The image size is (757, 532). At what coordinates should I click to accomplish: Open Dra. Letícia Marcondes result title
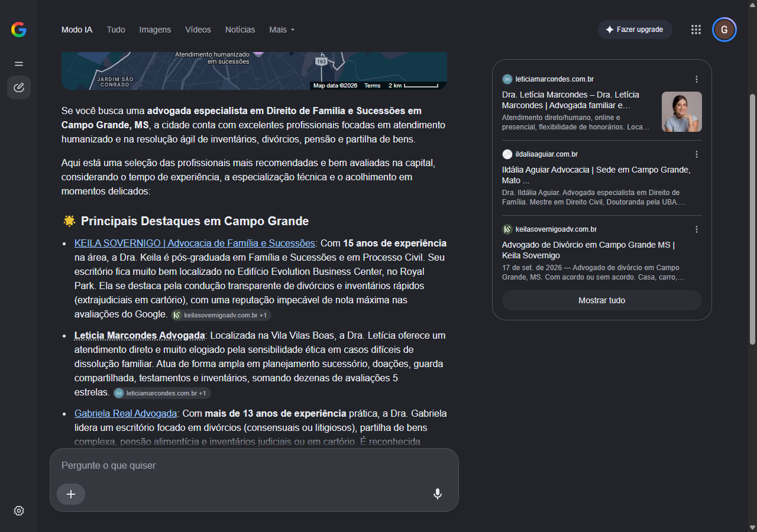coord(571,100)
